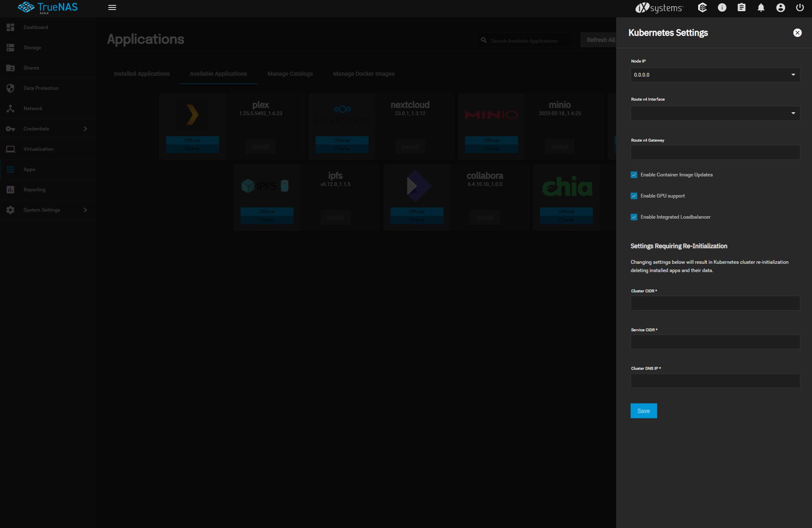Disable Enable Integrated Loadbalancer checkbox
Screen dimensions: 812x528
coord(634,217)
